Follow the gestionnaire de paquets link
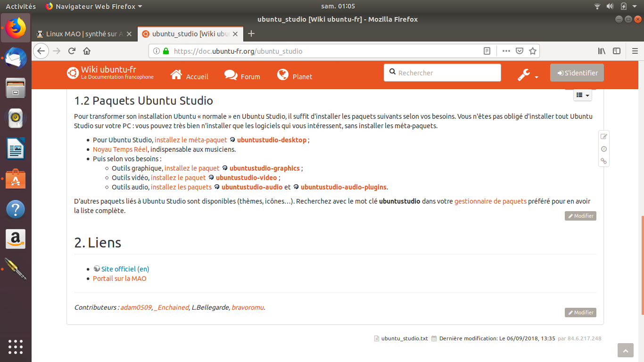 tap(490, 201)
